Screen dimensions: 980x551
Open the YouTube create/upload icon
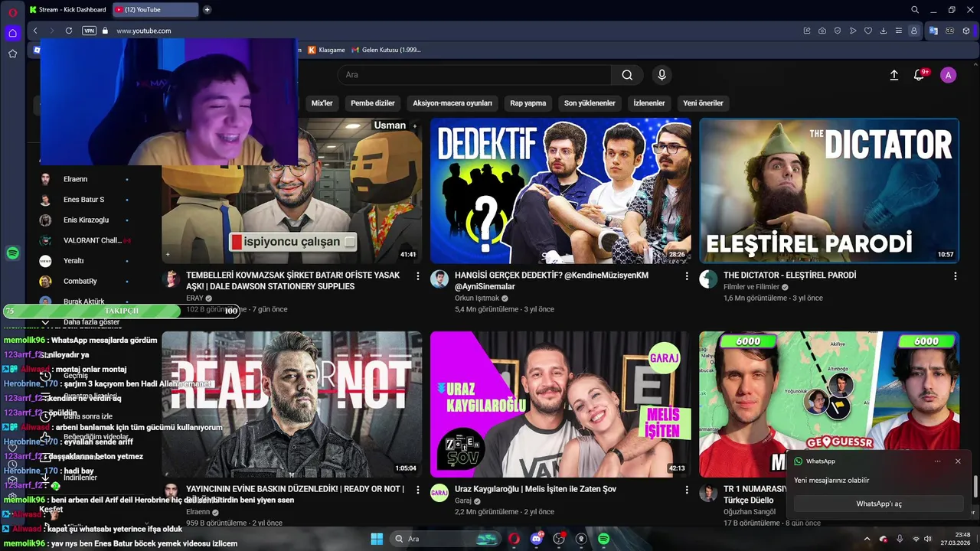click(x=893, y=75)
